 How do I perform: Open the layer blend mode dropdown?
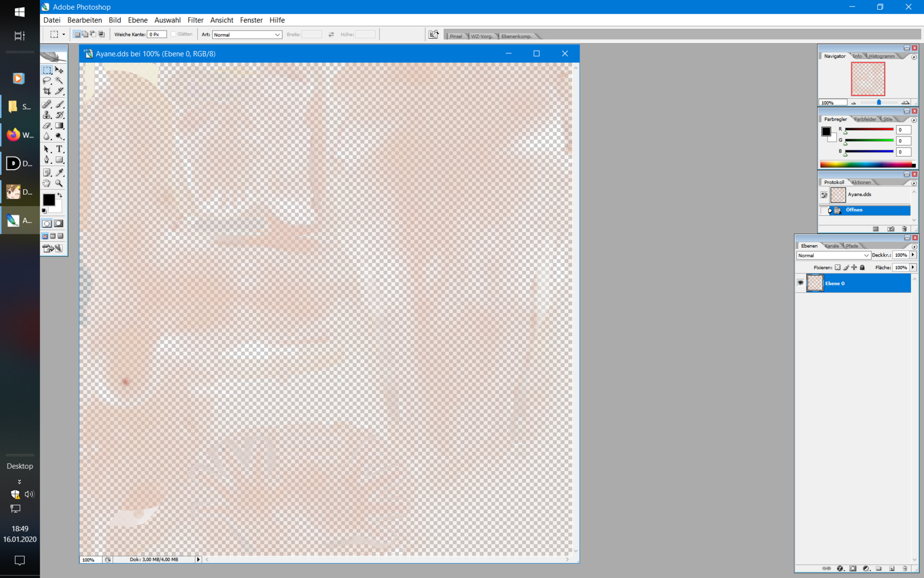(833, 255)
